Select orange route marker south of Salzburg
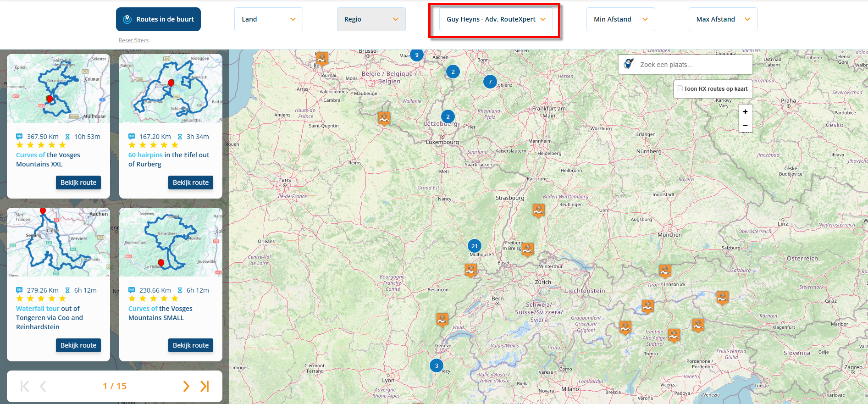This screenshot has height=404, width=868. (x=723, y=298)
